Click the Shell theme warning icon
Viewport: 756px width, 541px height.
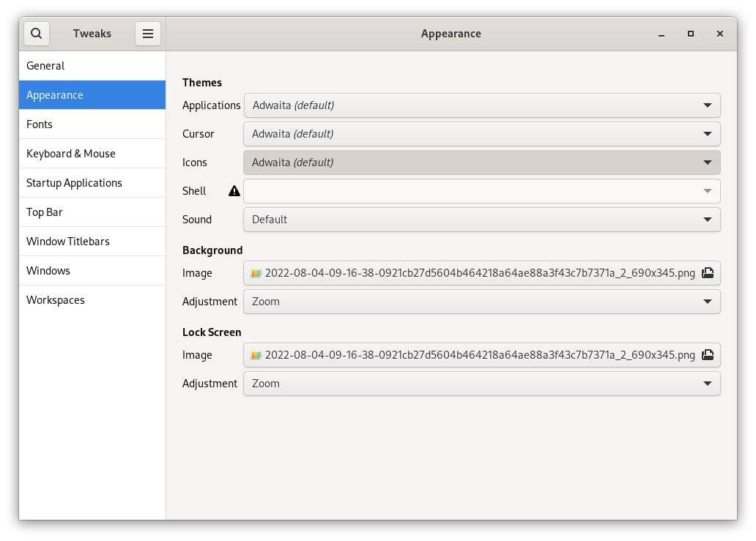click(234, 191)
